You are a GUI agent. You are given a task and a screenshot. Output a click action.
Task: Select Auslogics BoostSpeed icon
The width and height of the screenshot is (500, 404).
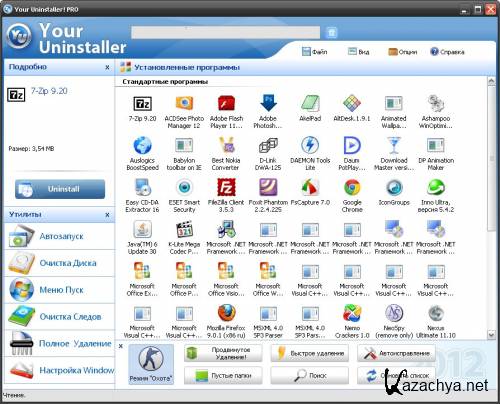[x=143, y=145]
